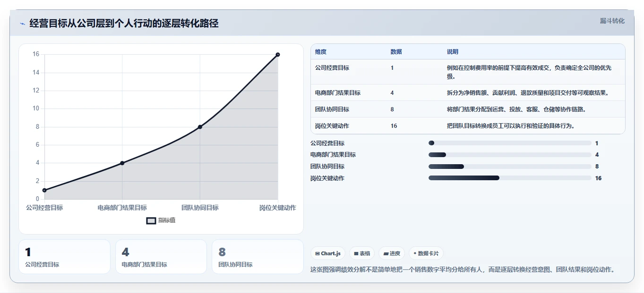Click the description starting 拆分为净销售额
The width and height of the screenshot is (644, 293).
click(528, 93)
